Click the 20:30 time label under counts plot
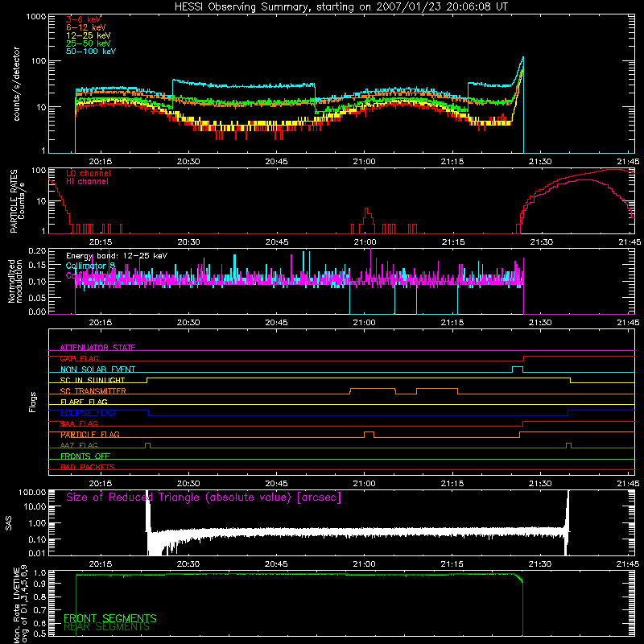 188,162
